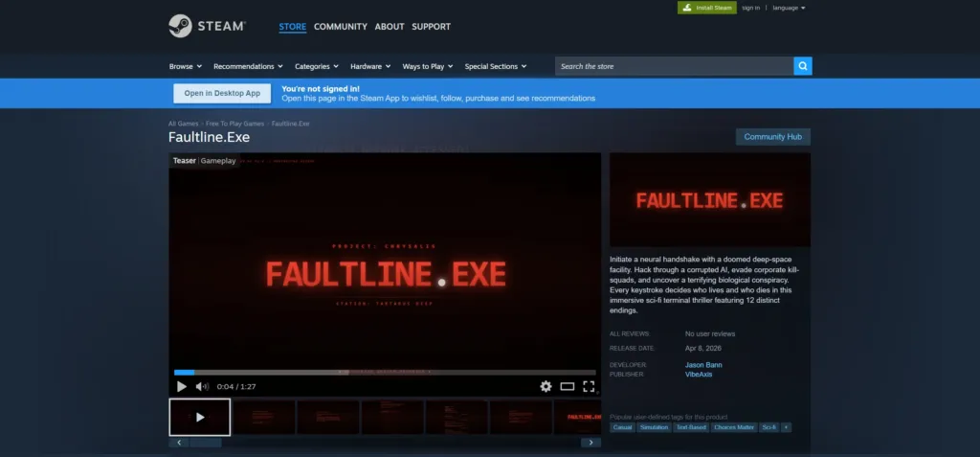Switch to the Gameplay video tab

[x=218, y=161]
